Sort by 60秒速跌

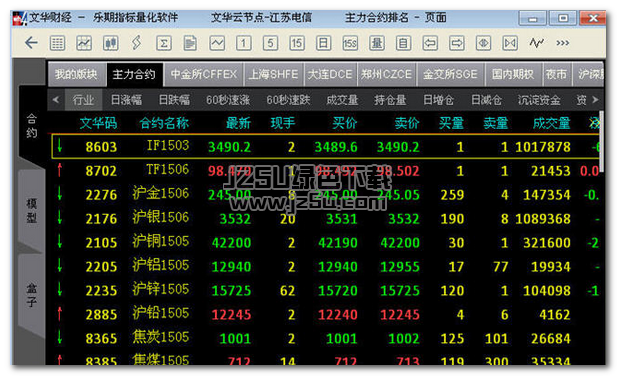click(x=288, y=100)
